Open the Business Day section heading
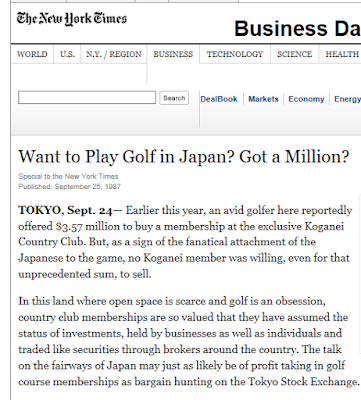This screenshot has height=400, width=361. point(297,29)
